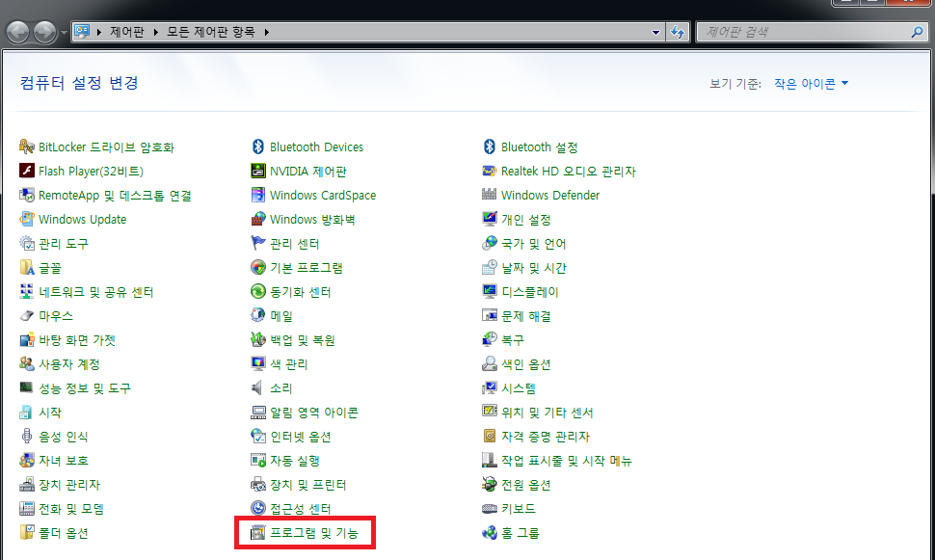Viewport: 935px width, 560px height.
Task: Open the 글꼴 fonts icon
Action: click(27, 267)
